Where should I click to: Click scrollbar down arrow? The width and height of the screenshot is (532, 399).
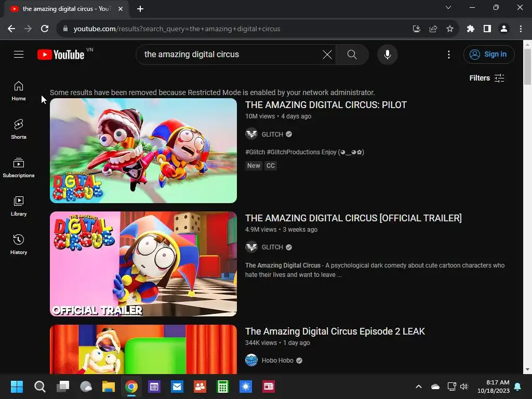point(527,369)
